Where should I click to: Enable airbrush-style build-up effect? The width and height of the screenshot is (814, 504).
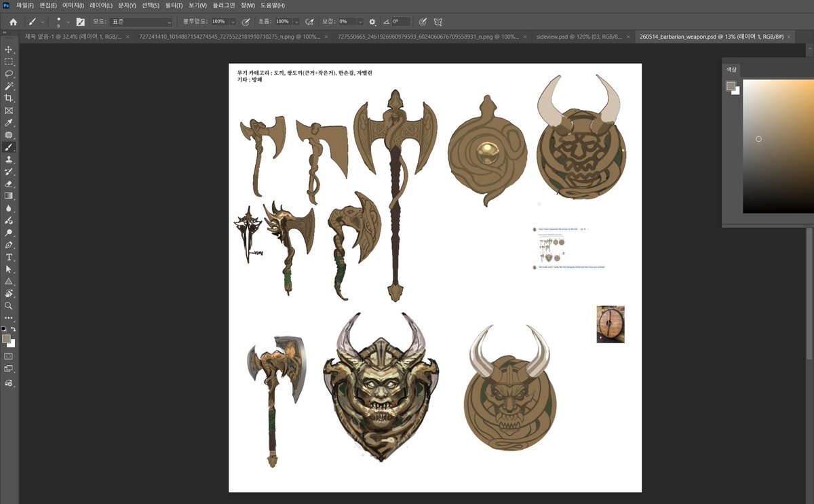[309, 22]
